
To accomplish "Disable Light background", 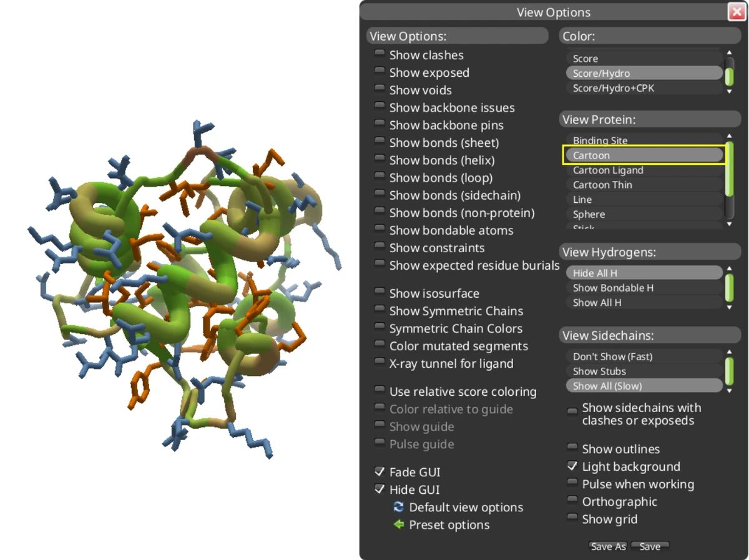I will (x=572, y=464).
